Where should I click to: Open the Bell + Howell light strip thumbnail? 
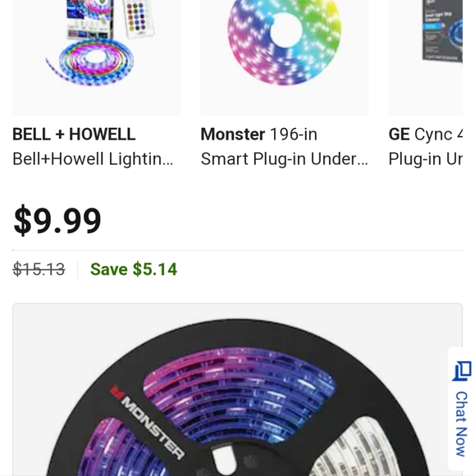coord(97,57)
